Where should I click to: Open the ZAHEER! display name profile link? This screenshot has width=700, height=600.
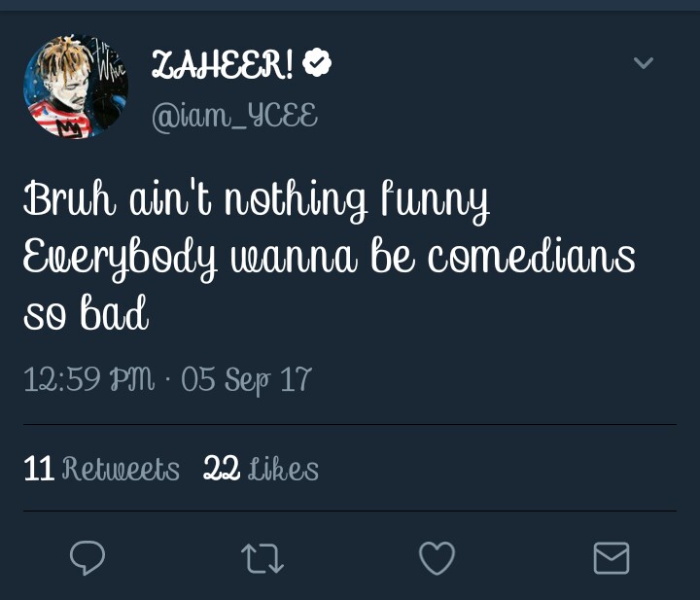pyautogui.click(x=223, y=65)
